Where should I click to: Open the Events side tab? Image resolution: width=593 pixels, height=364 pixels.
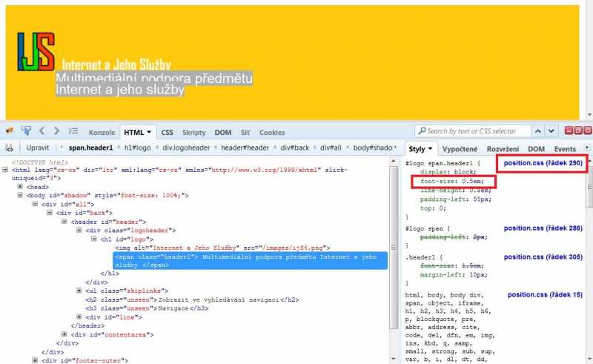point(565,149)
